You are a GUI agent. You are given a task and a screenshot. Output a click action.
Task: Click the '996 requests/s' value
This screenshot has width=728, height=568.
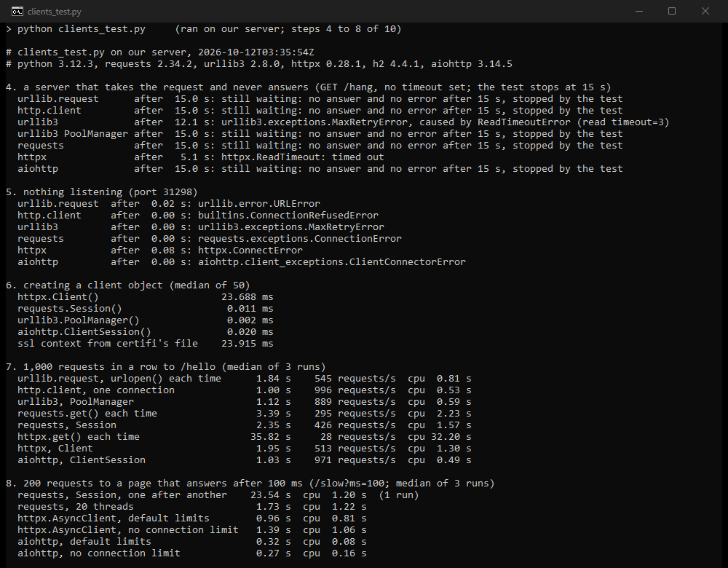(355, 390)
